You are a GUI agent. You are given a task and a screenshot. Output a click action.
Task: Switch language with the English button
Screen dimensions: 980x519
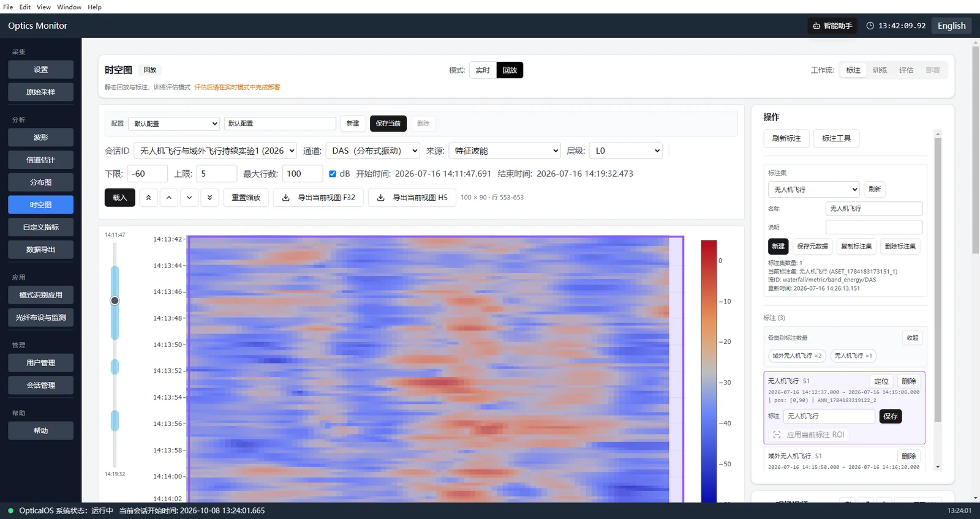click(x=951, y=26)
